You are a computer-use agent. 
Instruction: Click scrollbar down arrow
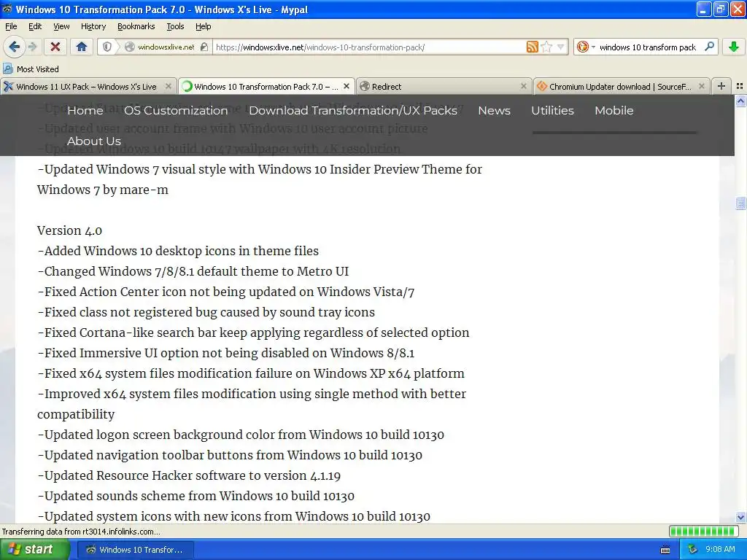pos(740,517)
